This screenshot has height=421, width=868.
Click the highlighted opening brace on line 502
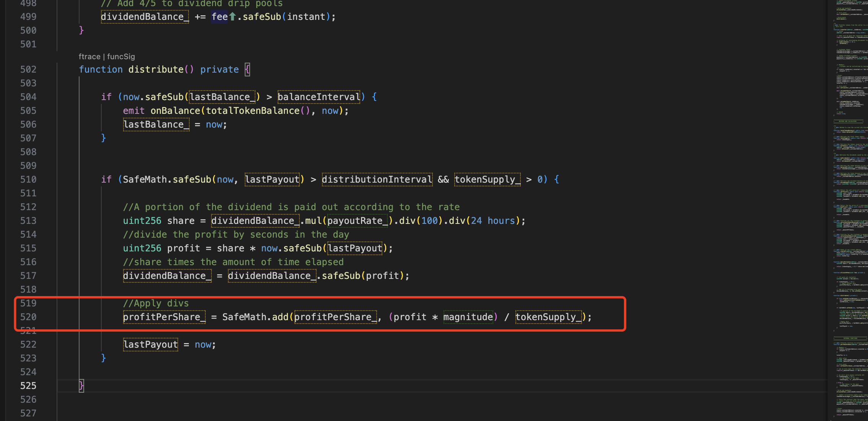point(247,70)
